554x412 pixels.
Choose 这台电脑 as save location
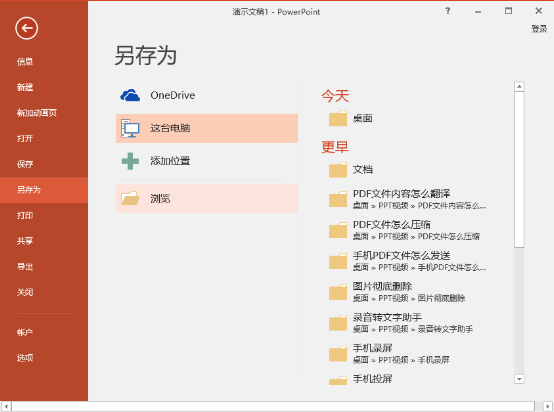coord(207,128)
